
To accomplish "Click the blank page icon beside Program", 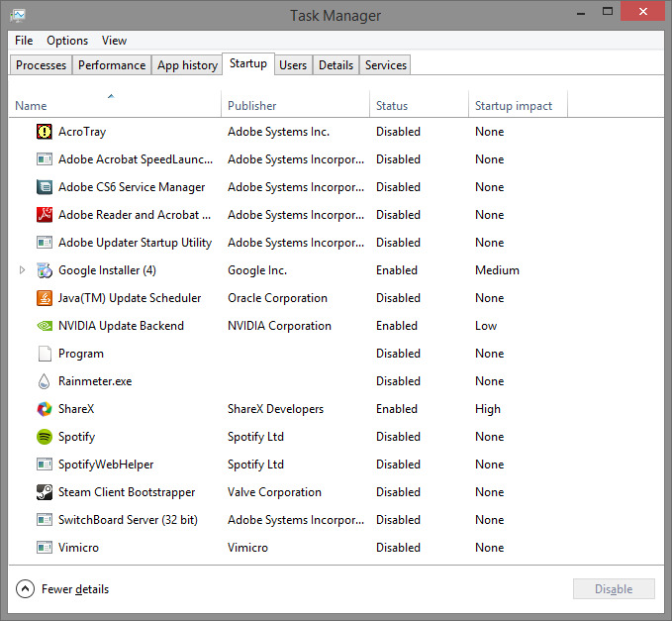I will pyautogui.click(x=45, y=354).
